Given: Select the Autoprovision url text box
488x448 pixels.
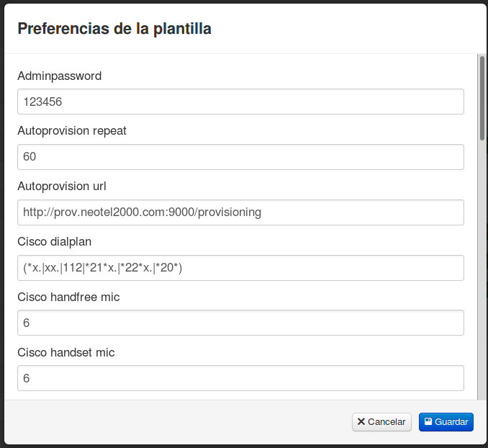Looking at the screenshot, I should (240, 212).
